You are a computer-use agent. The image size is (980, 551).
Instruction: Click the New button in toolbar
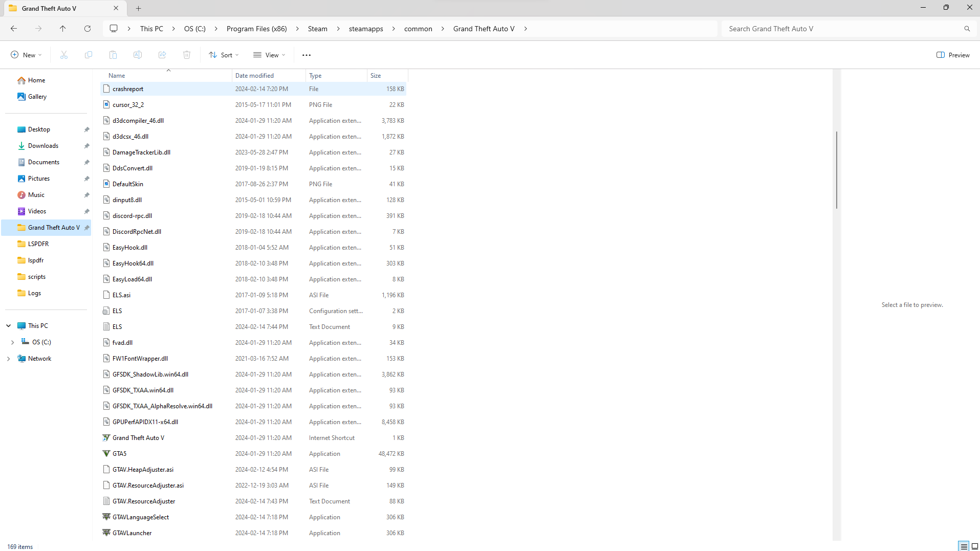(26, 55)
